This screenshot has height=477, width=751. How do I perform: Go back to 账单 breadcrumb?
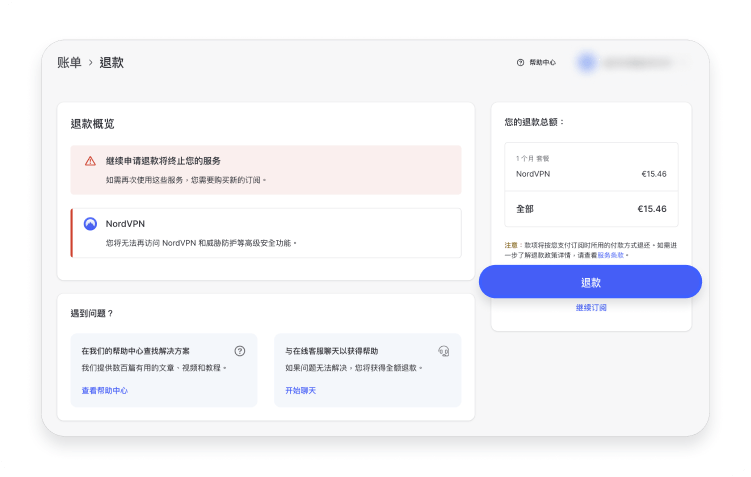click(69, 62)
